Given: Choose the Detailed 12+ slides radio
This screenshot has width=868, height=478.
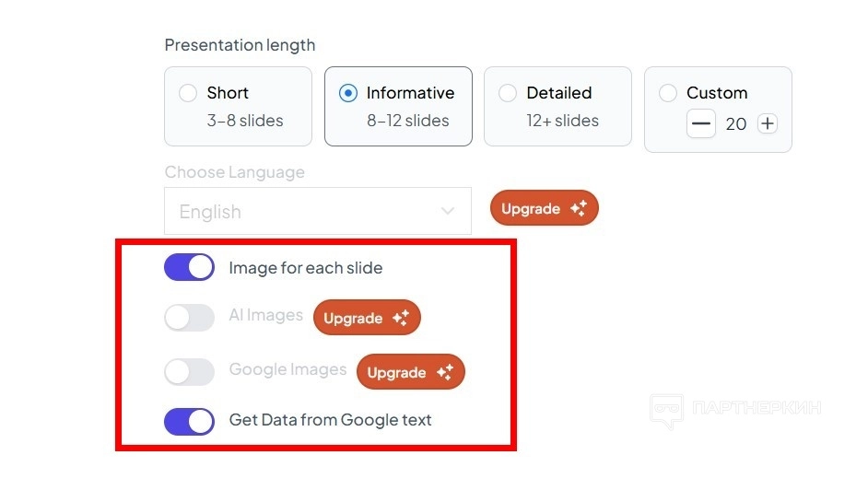Looking at the screenshot, I should [508, 93].
